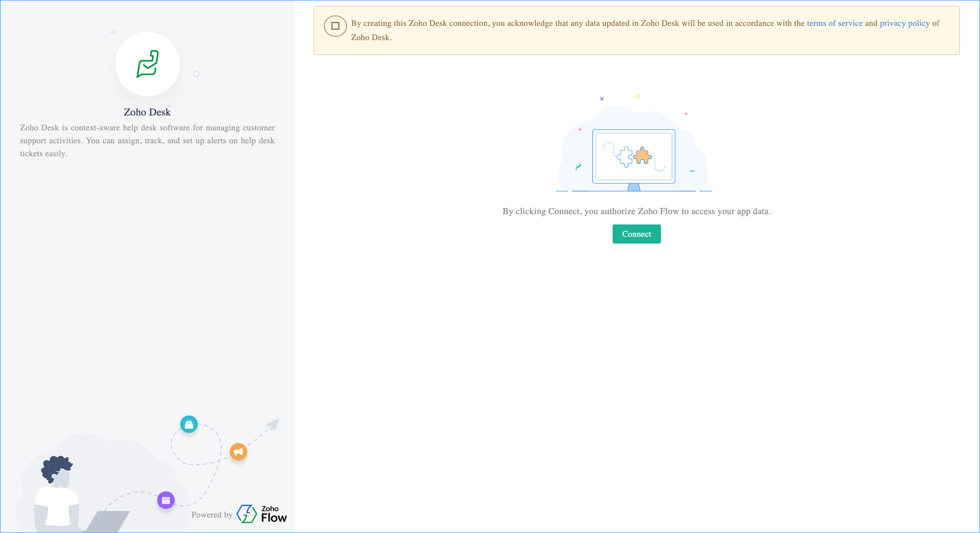Click the green Zoho Desk logo icon
980x533 pixels.
pyautogui.click(x=147, y=64)
